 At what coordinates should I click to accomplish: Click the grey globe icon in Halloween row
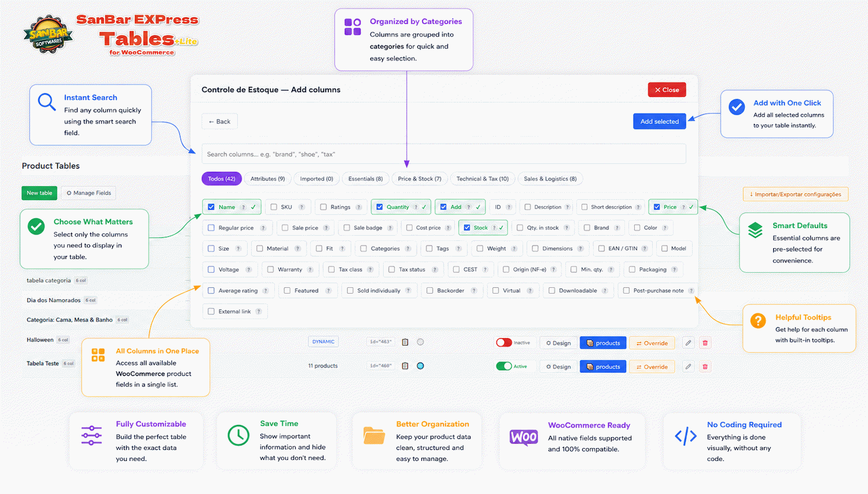tap(421, 342)
